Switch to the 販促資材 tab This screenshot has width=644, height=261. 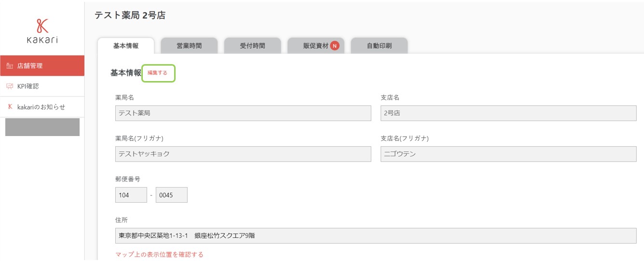(316, 46)
